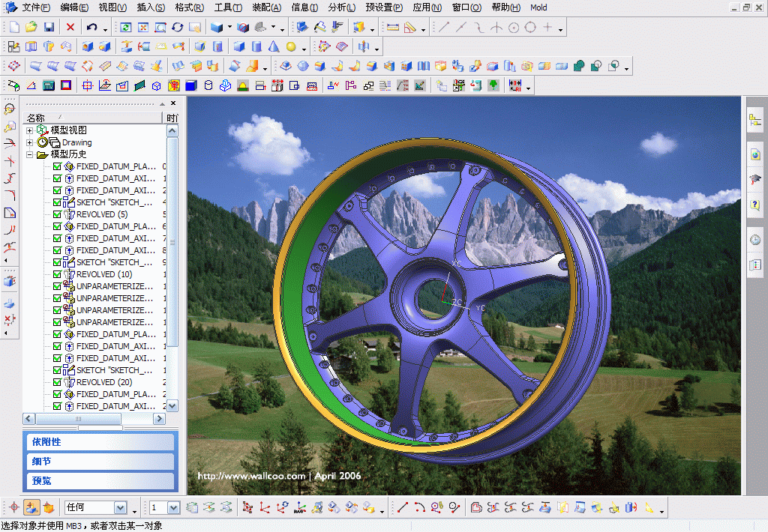
Task: Fit the view with the orange arrows icon
Action: point(143,28)
